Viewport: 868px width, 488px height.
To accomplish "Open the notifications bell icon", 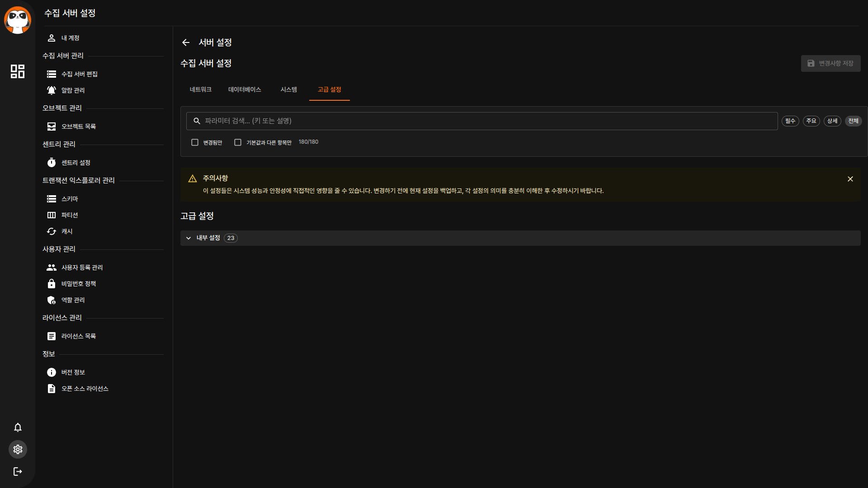I will (x=18, y=427).
